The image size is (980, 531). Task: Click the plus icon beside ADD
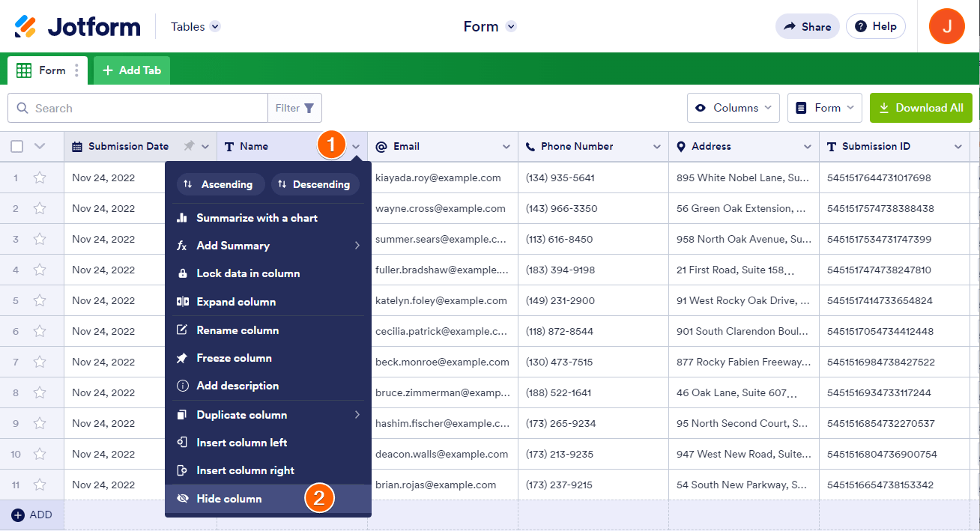[18, 515]
